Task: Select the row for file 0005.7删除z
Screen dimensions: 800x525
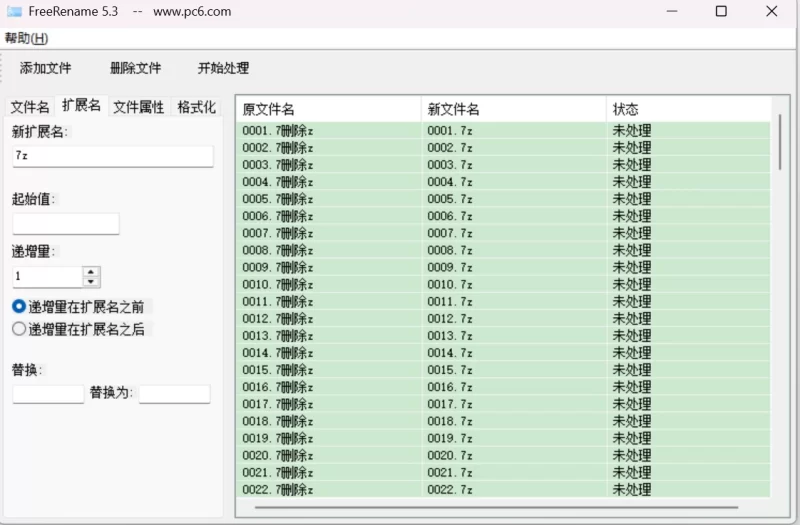Action: 328,199
